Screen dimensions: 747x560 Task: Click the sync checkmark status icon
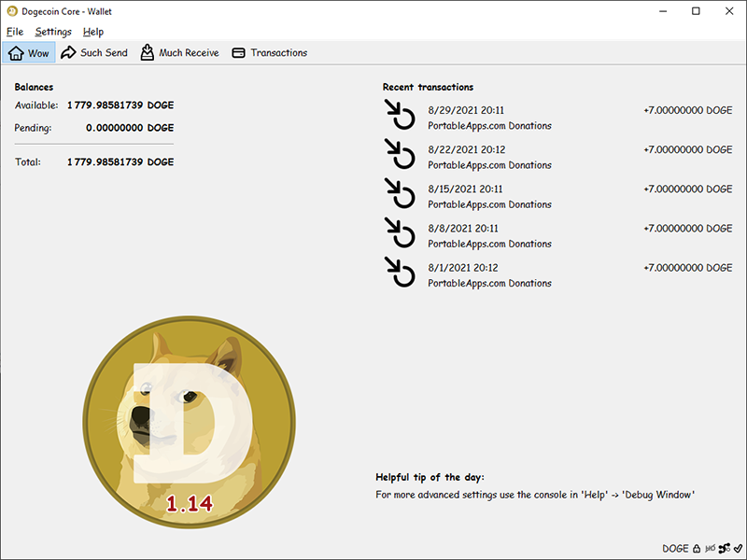tap(737, 549)
